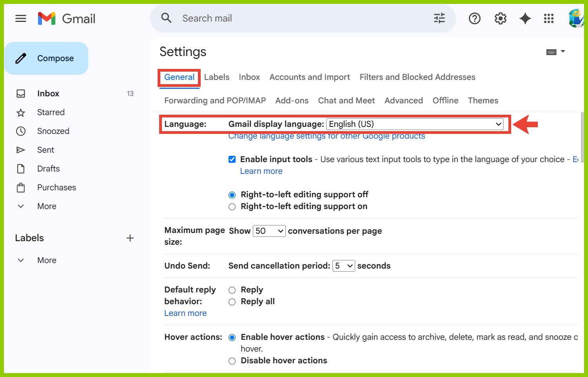Click the Purchases bag icon

(x=21, y=188)
